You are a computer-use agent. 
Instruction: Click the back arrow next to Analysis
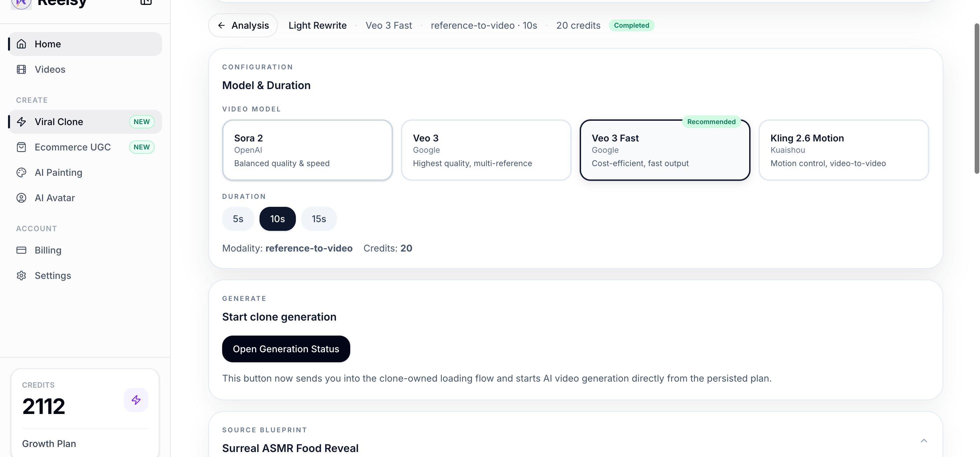tap(221, 25)
